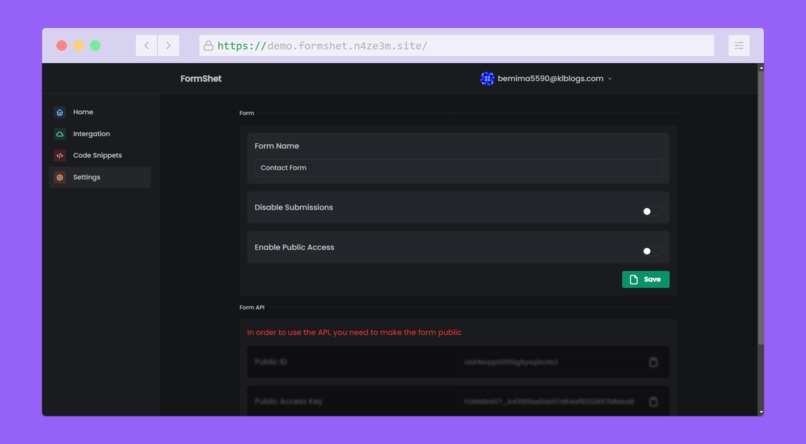Screen dimensions: 806x444
Task: Open the Code Snippets menu item
Action: point(100,156)
